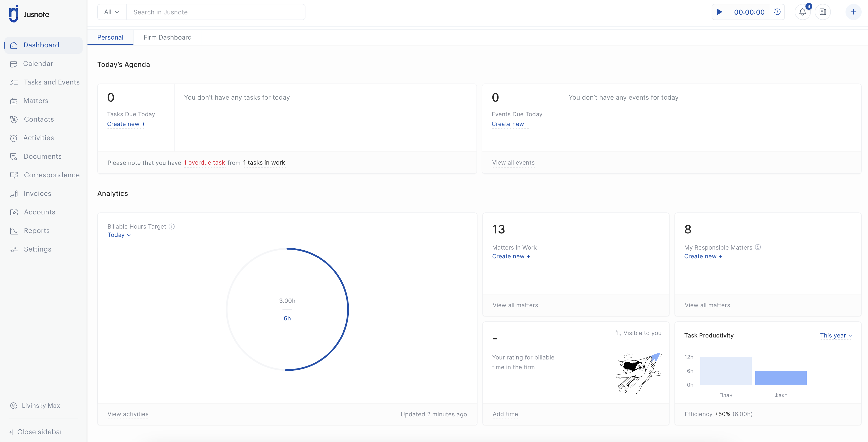Expand the All search filter dropdown
The width and height of the screenshot is (868, 442).
click(x=112, y=12)
